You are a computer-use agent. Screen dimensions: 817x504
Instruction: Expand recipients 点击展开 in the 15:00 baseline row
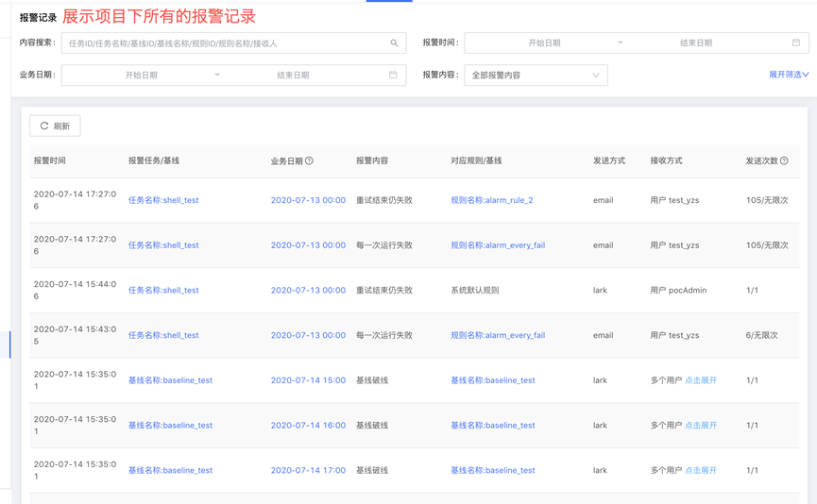tap(701, 380)
